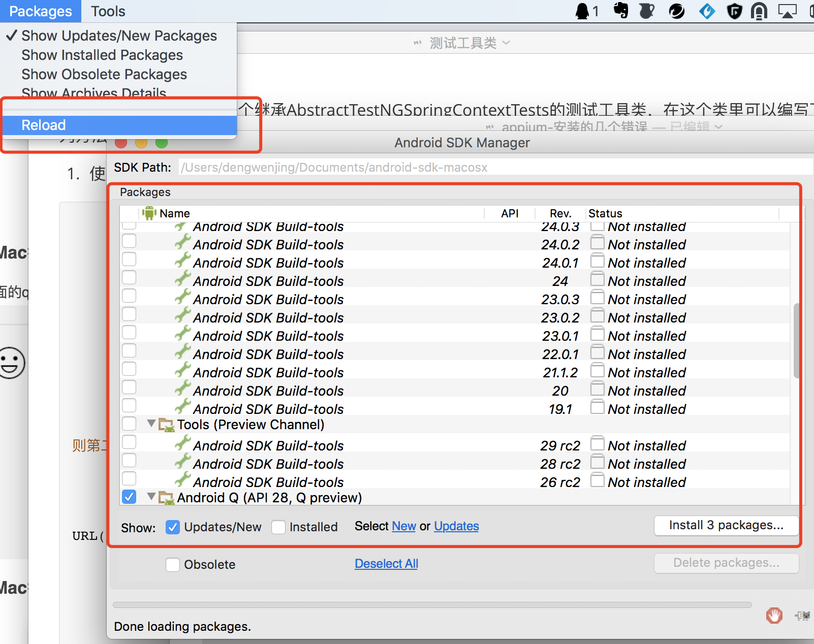814x644 pixels.
Task: Click the 'Done loading packages.' status text
Action: coord(182,627)
